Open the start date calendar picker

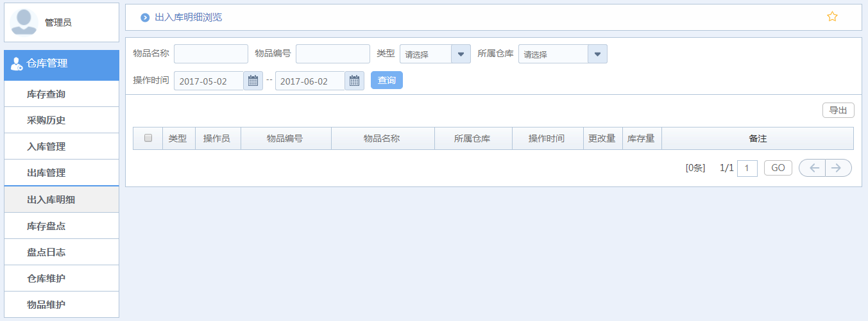[x=253, y=81]
